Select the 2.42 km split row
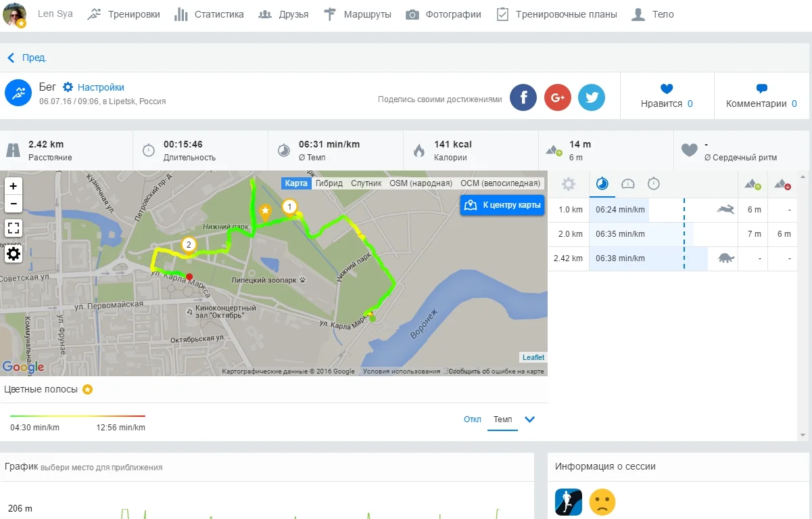Screen dimensions: 812x519 672,258
